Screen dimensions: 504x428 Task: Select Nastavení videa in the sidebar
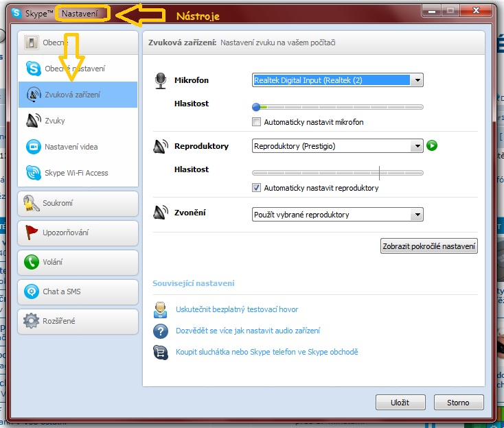[x=78, y=147]
